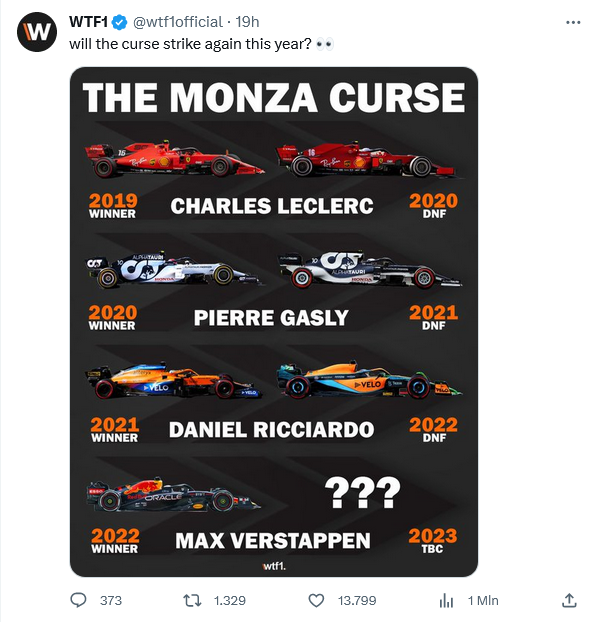
Task: Open the three-dot more options menu
Action: pyautogui.click(x=573, y=23)
